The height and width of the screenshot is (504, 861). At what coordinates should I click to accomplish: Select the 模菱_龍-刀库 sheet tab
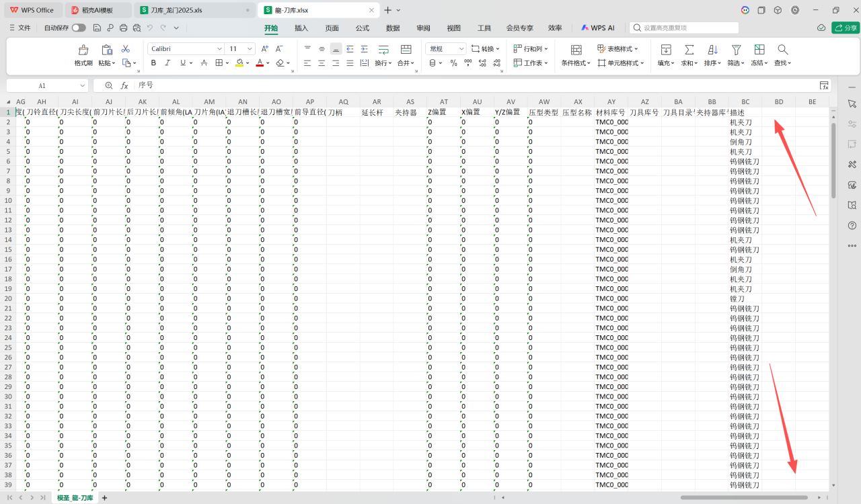coord(75,498)
